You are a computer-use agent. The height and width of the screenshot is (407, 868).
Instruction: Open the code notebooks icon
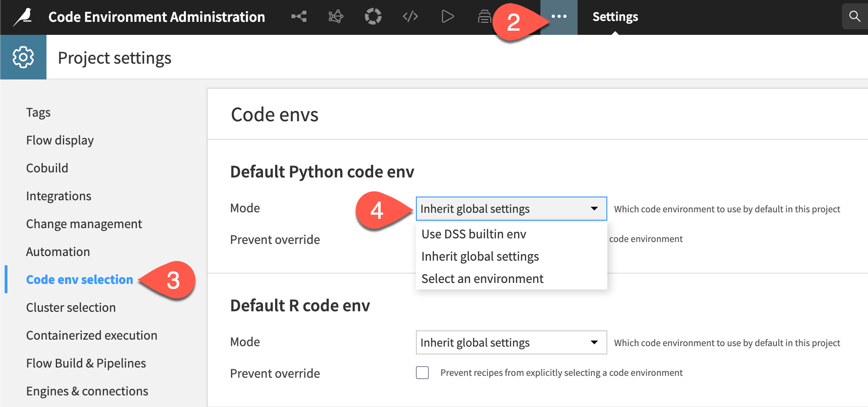tap(410, 17)
